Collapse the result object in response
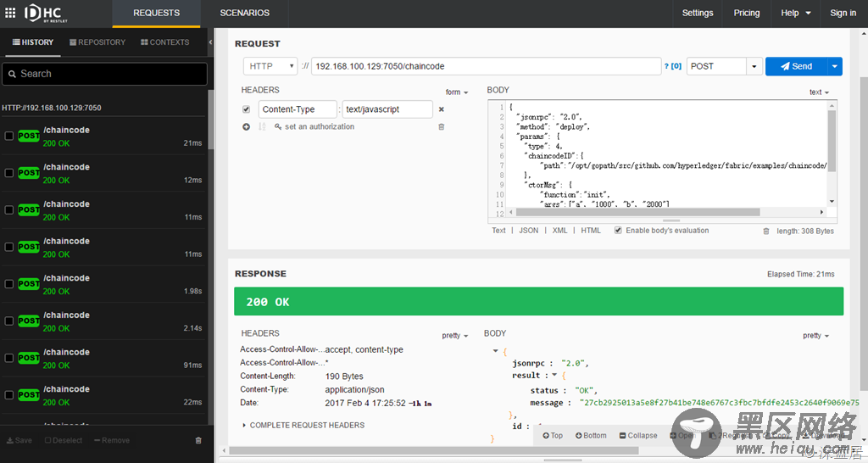The height and width of the screenshot is (463, 868). (x=554, y=375)
